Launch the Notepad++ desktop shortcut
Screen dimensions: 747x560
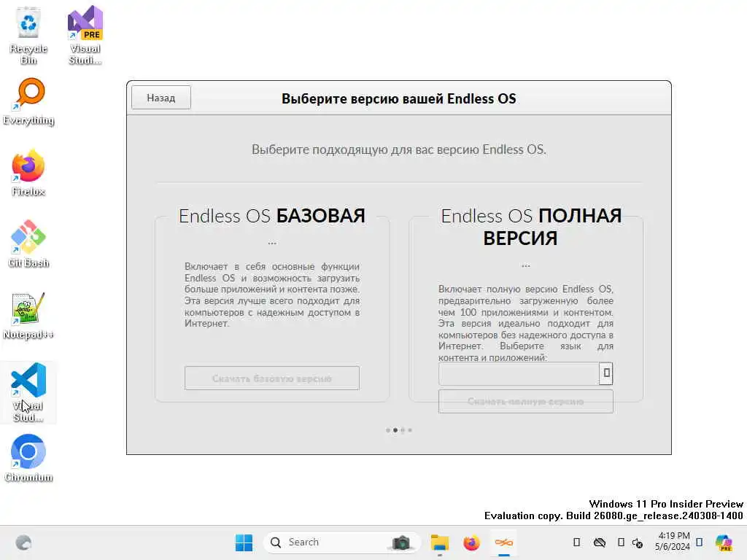28,316
